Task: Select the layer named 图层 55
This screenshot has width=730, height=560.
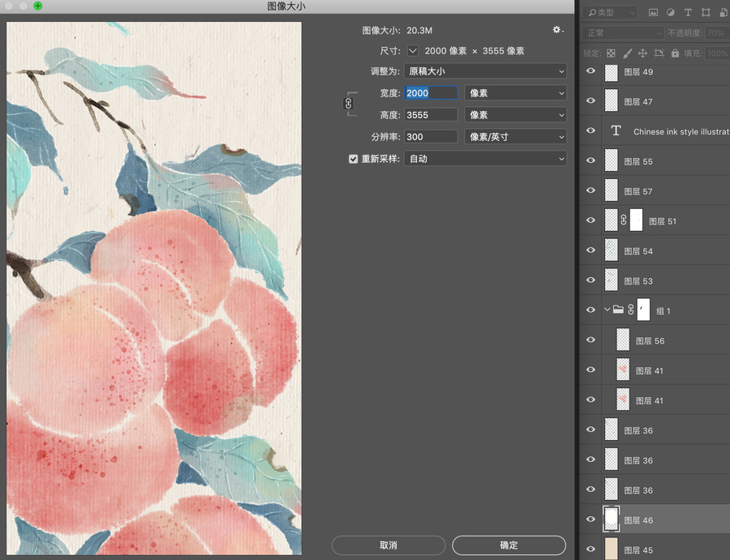Action: click(x=638, y=161)
